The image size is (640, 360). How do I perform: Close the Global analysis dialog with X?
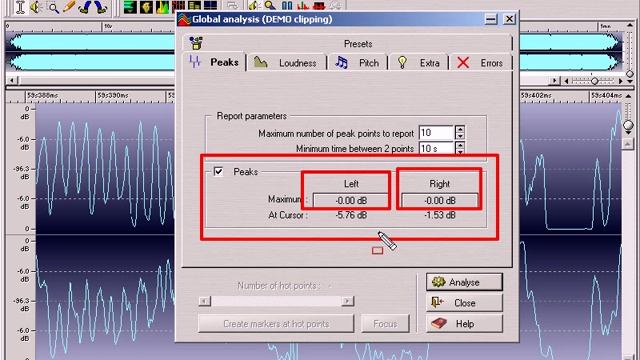tap(509, 19)
